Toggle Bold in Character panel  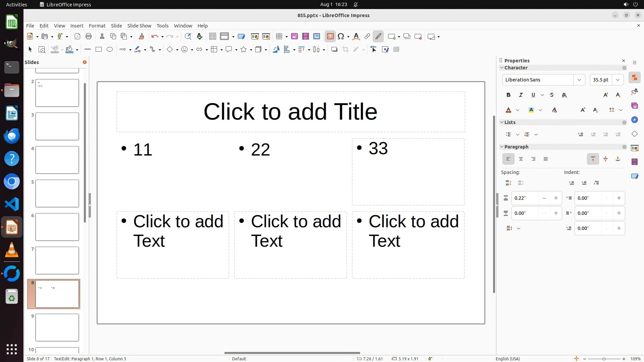(508, 95)
